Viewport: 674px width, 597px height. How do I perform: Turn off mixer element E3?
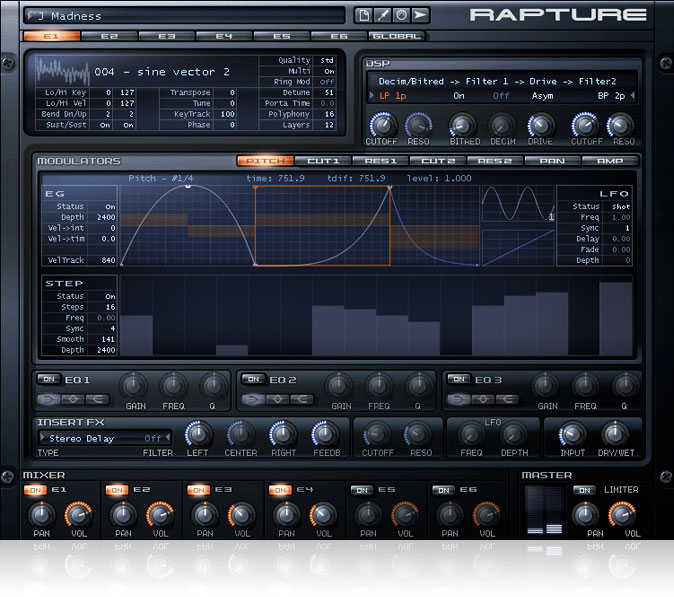pos(199,490)
